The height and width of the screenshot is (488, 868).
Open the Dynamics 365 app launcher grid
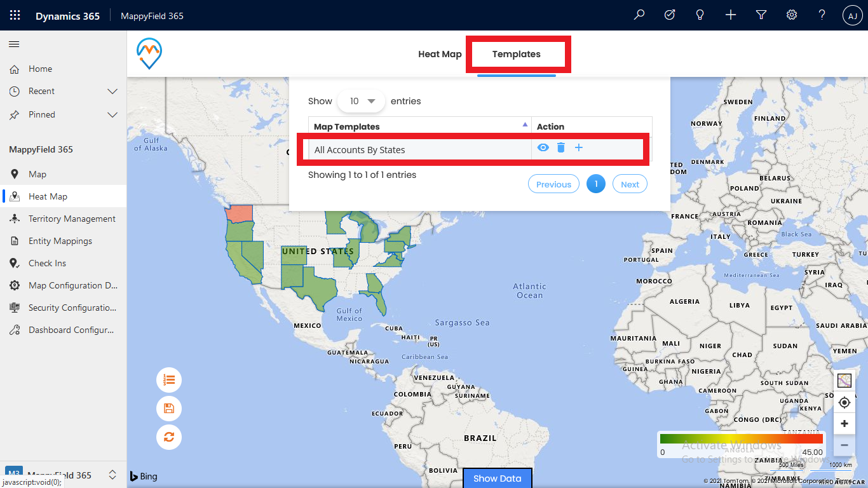(x=15, y=15)
